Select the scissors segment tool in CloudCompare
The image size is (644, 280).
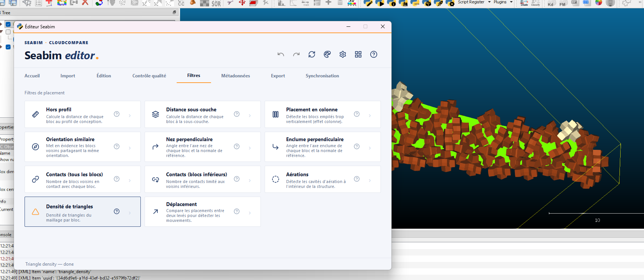(x=230, y=3)
